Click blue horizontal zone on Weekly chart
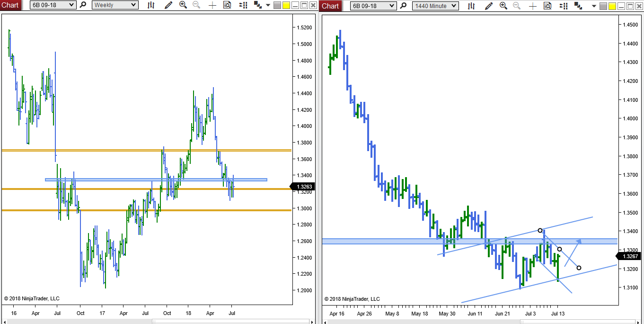644x324 pixels. [156, 180]
